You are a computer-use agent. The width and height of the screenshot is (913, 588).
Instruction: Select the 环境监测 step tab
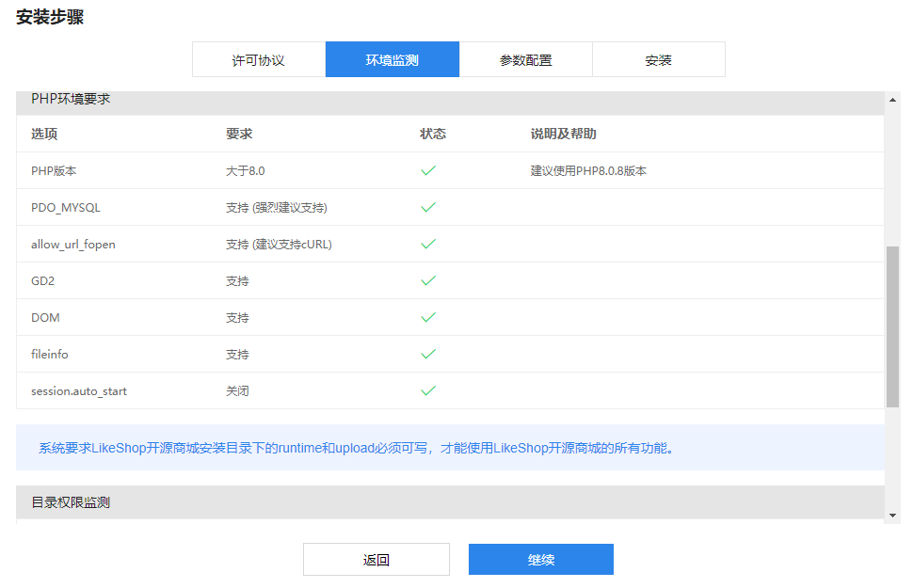tap(392, 59)
